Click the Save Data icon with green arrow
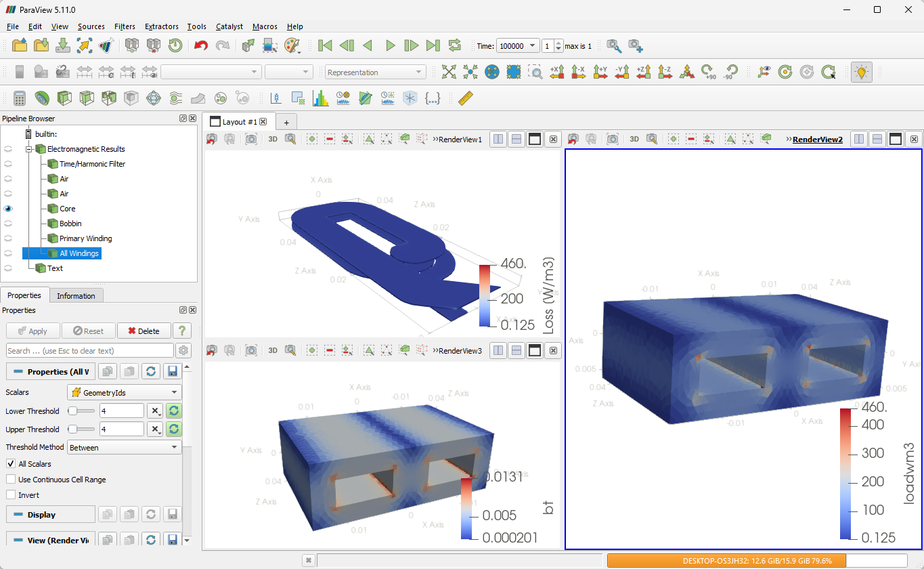The width and height of the screenshot is (924, 569). tap(63, 45)
